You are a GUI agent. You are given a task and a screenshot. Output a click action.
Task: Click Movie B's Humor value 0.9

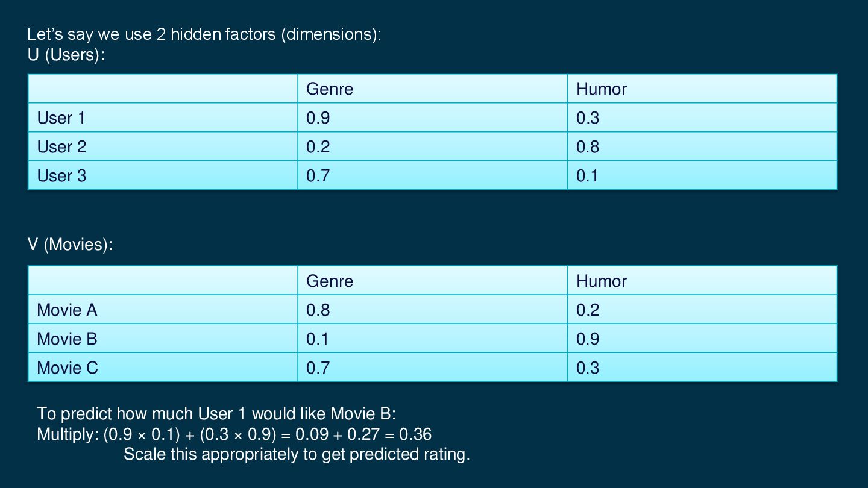click(588, 339)
